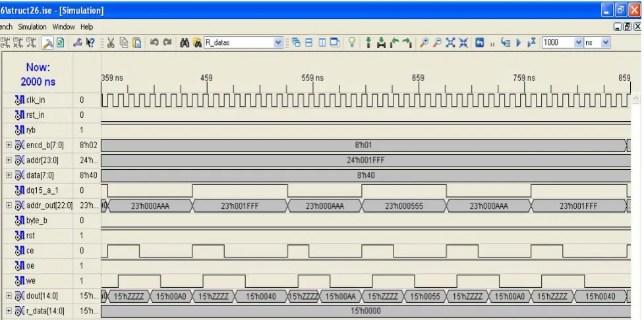Expand the encd_b[7:0] bus signal

pyautogui.click(x=9, y=146)
